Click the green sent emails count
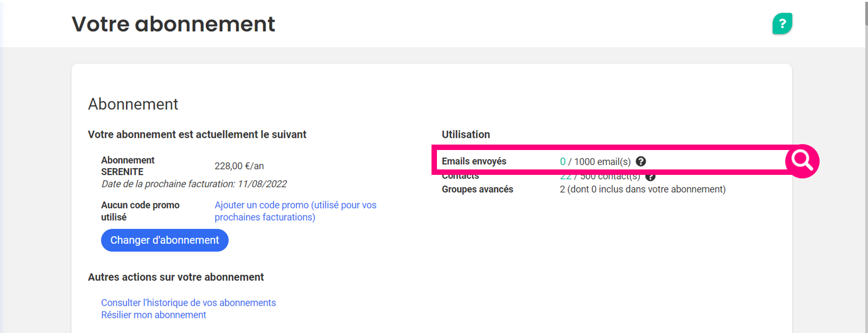The height and width of the screenshot is (333, 868). (x=562, y=161)
